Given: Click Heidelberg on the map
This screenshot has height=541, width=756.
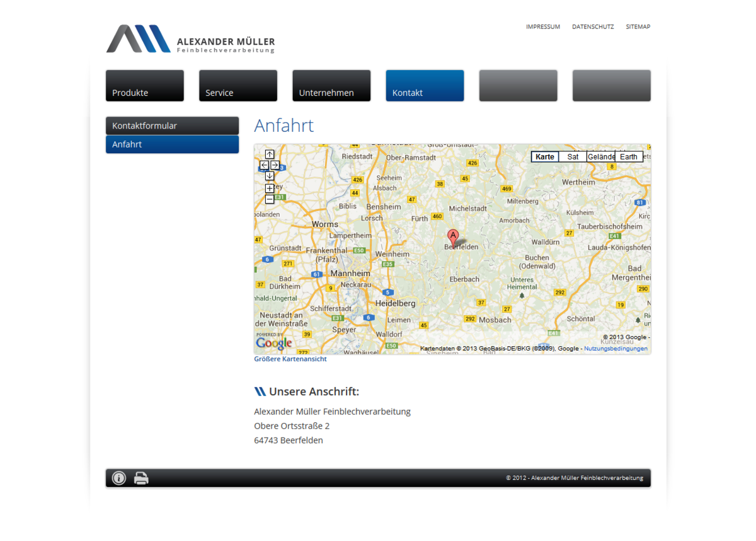Looking at the screenshot, I should pyautogui.click(x=396, y=303).
